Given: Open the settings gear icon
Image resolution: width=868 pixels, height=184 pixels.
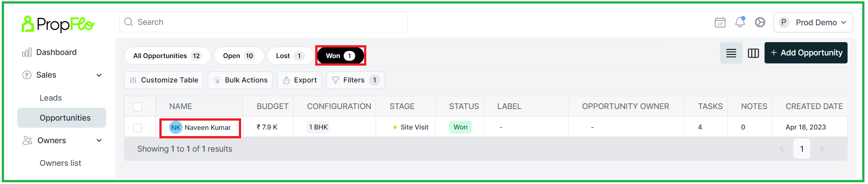Looking at the screenshot, I should (760, 22).
